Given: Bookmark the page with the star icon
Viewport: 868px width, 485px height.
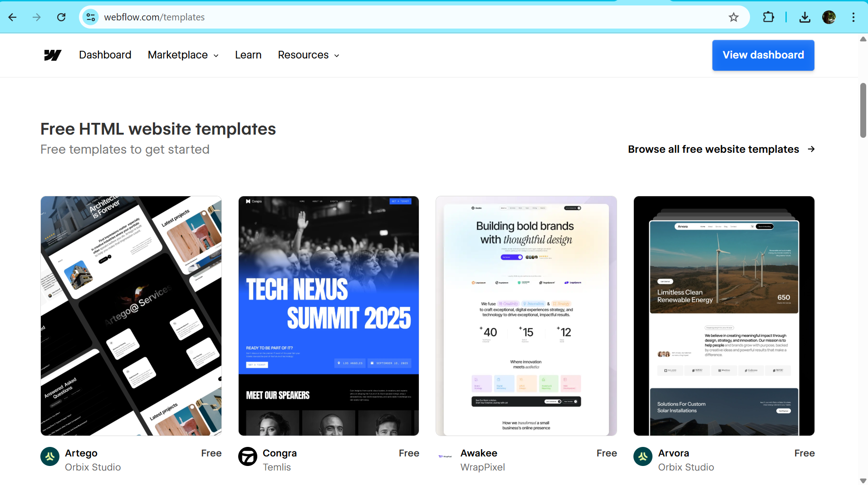Looking at the screenshot, I should pyautogui.click(x=733, y=17).
